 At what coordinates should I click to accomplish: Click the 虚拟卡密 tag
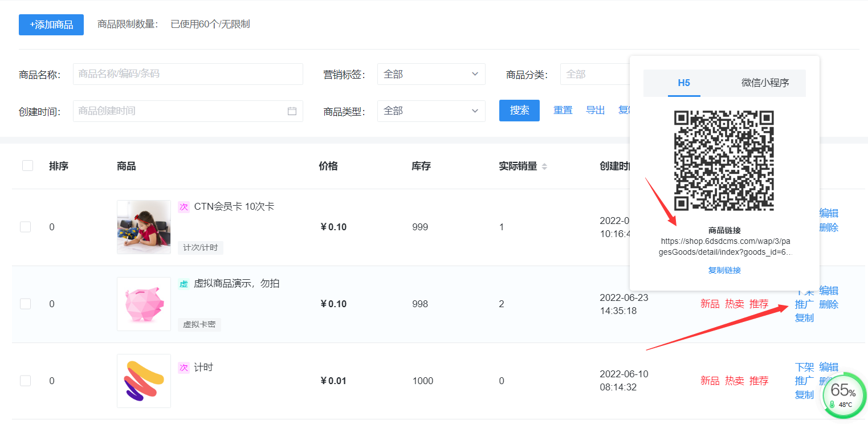(199, 324)
